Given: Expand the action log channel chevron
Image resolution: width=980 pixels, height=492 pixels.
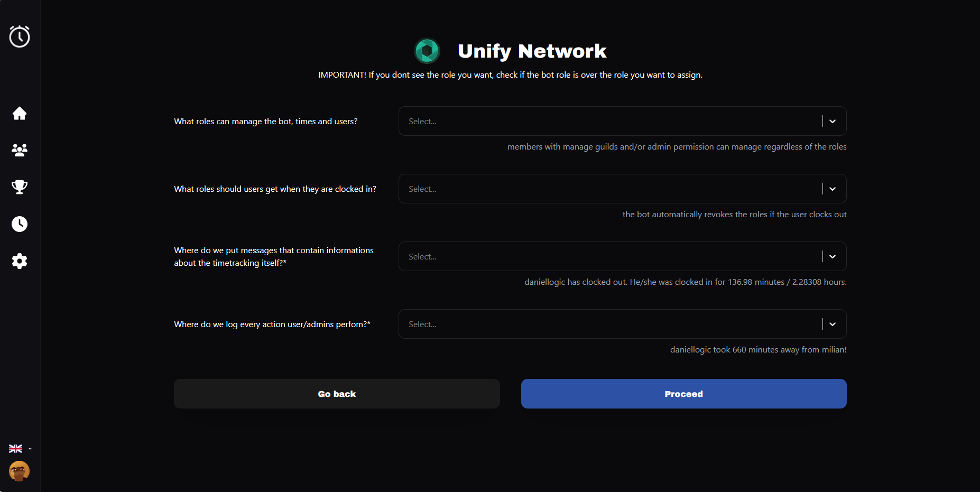Looking at the screenshot, I should coord(833,324).
